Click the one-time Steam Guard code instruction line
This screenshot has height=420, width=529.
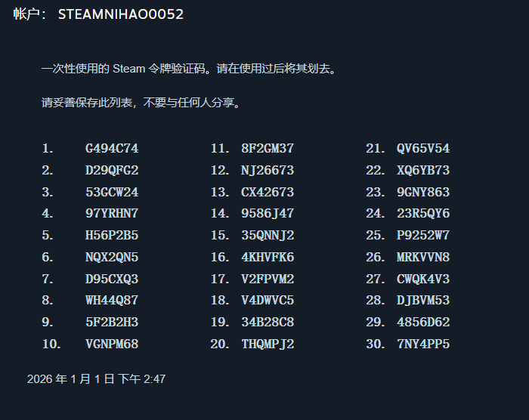click(x=188, y=69)
